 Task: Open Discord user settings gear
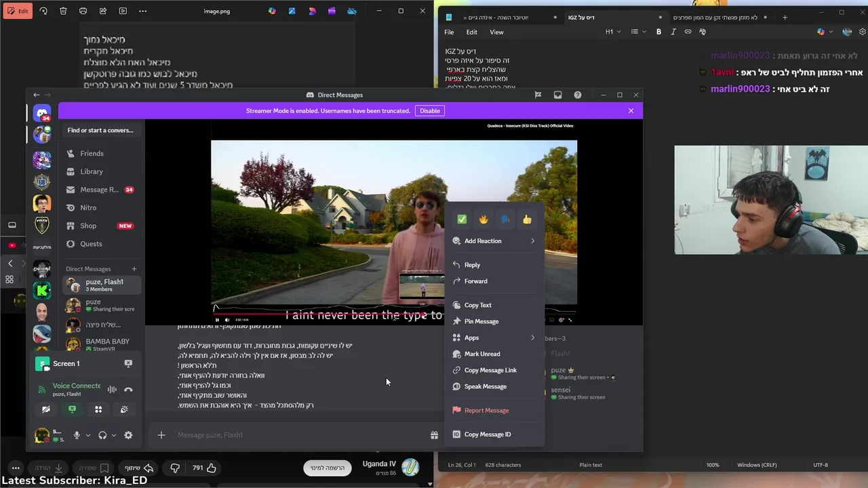128,435
